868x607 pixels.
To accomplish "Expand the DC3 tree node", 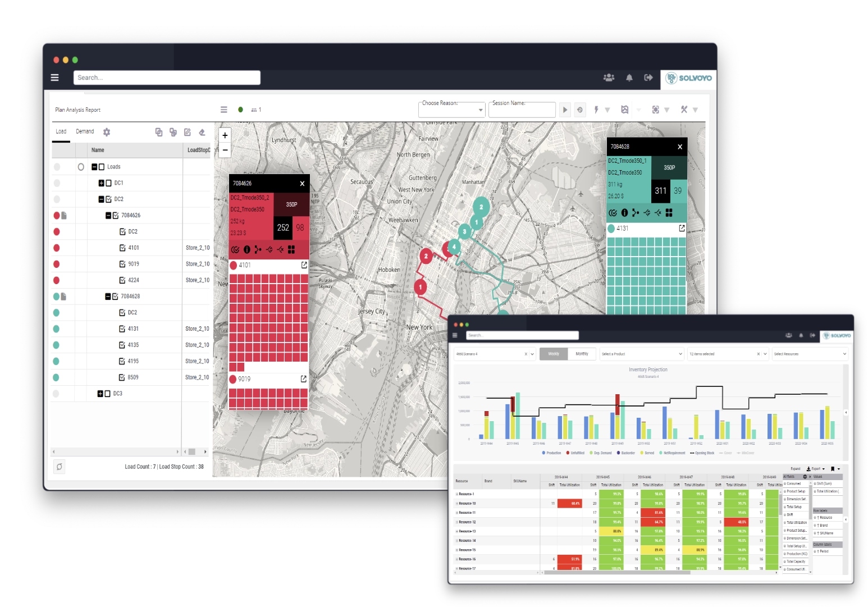I will 100,394.
